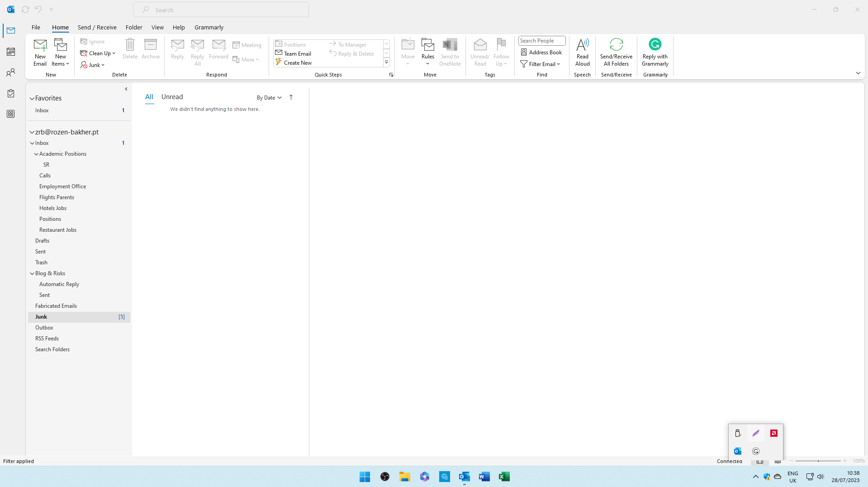This screenshot has width=868, height=487.
Task: Open the Junk dropdown menu
Action: coord(93,65)
